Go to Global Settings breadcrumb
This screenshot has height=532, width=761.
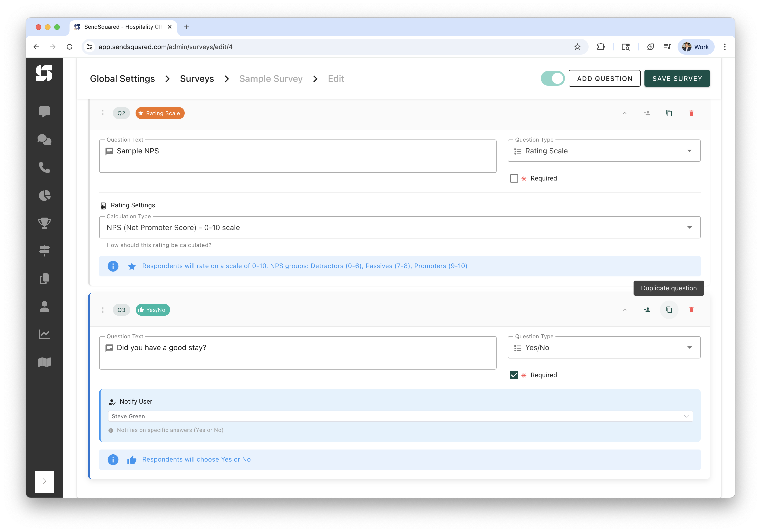click(122, 79)
